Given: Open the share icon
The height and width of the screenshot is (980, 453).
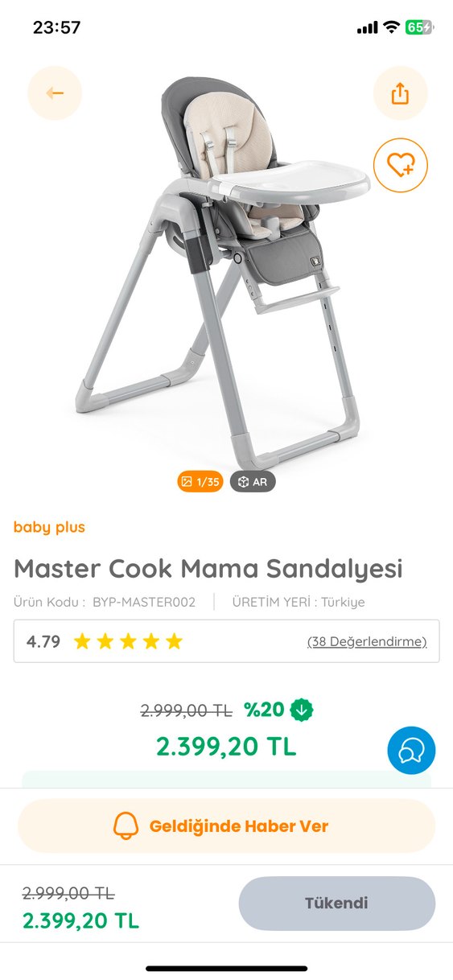Looking at the screenshot, I should point(400,93).
